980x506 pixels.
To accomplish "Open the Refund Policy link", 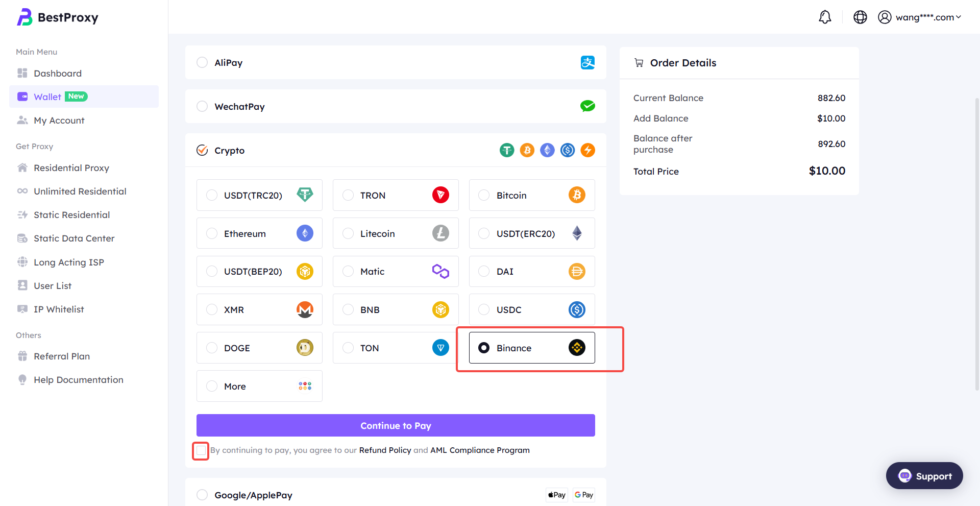I will click(385, 450).
